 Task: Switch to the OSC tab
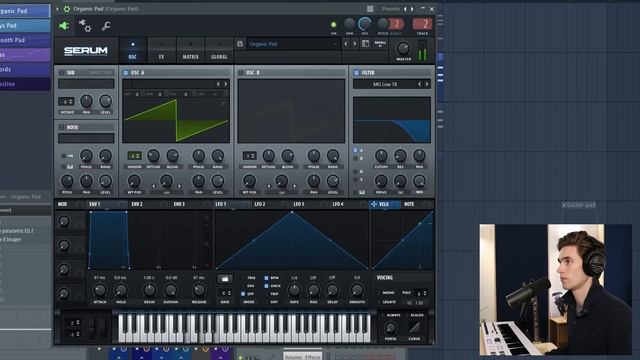tap(132, 50)
